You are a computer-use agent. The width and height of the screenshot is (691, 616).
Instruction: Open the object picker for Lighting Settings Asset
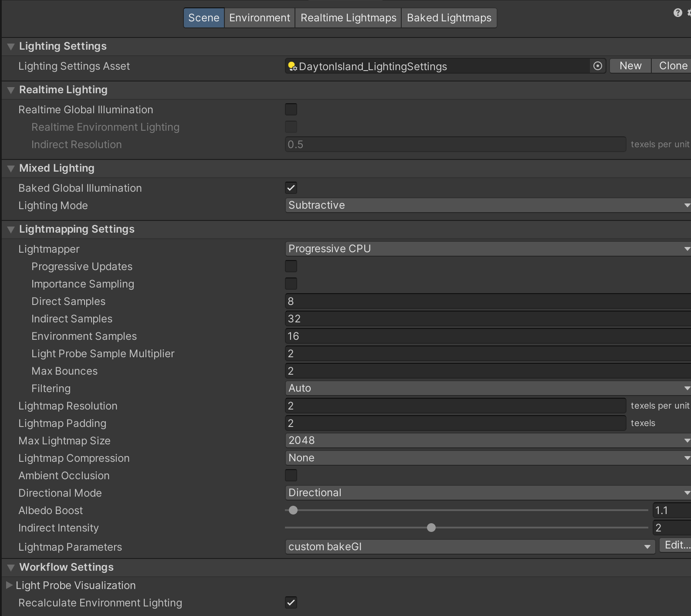pyautogui.click(x=598, y=66)
